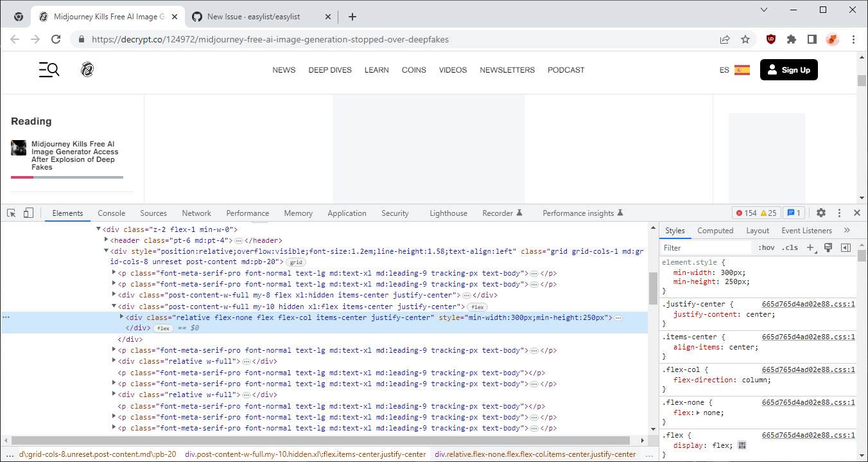Open the DEEP DIVES navigation item
This screenshot has width=868, height=462.
coord(330,70)
